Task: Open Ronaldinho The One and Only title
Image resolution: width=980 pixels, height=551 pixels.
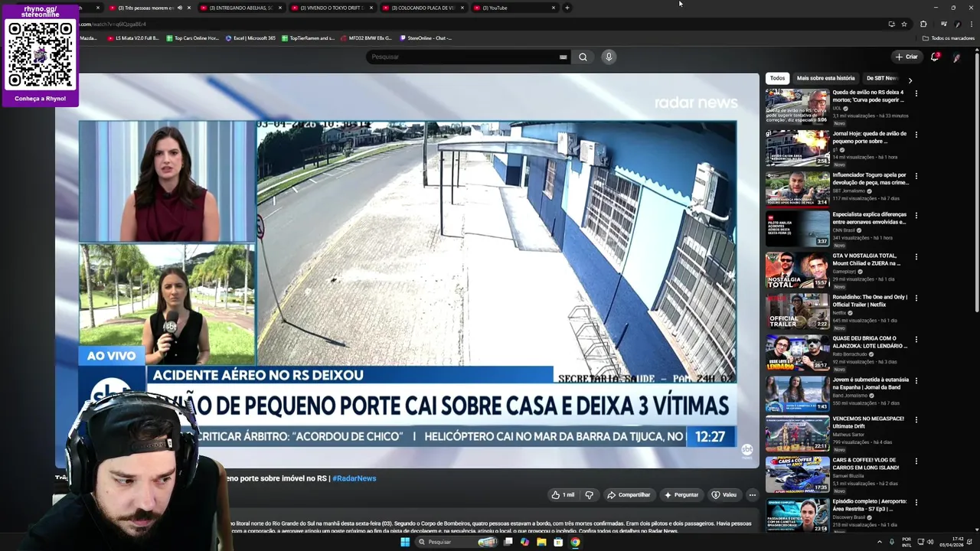Action: pyautogui.click(x=869, y=301)
